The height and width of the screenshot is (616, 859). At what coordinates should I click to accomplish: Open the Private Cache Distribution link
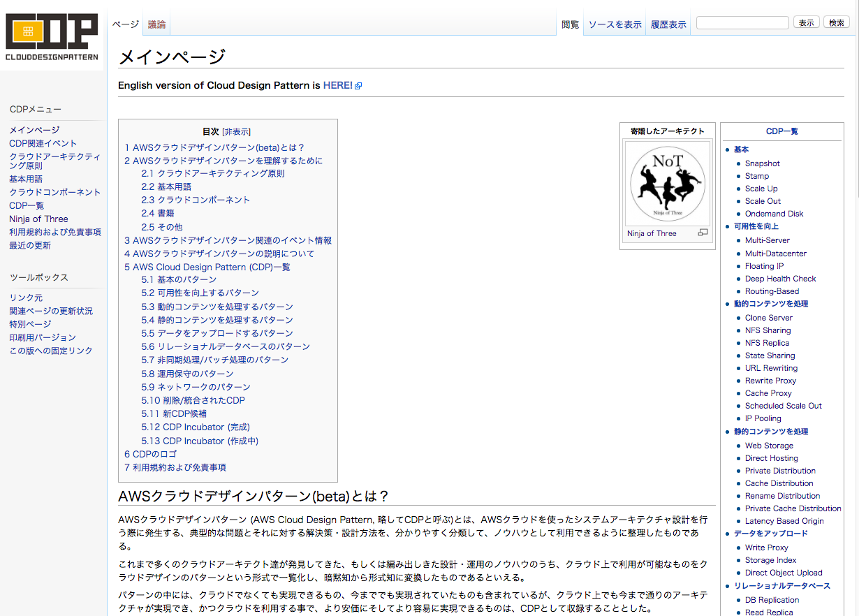tap(793, 508)
